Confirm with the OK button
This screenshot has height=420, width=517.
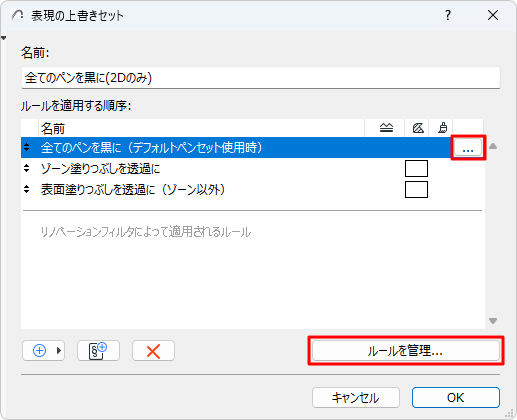coord(456,397)
